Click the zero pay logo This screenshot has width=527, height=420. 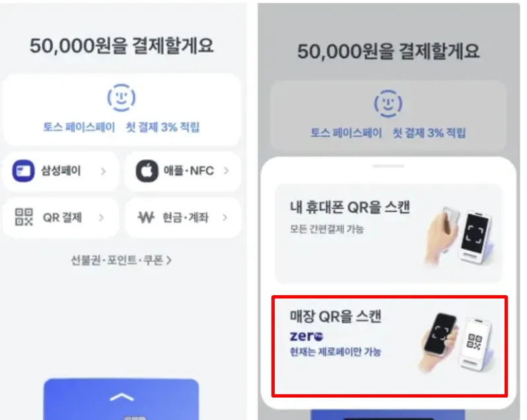(x=306, y=335)
